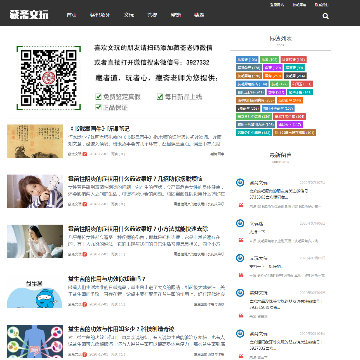
Task: Open the title beside the cartoon probiotic thumbnail
Action: point(107,279)
